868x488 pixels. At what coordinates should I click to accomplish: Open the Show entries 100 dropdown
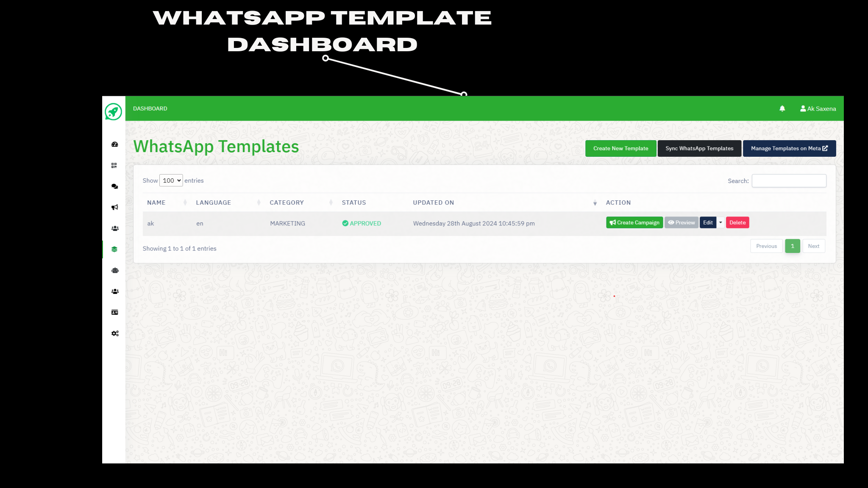[x=171, y=180]
